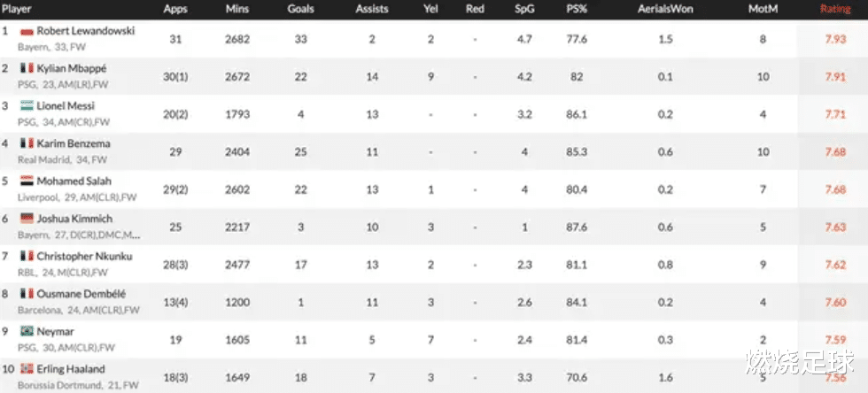Click the flag icon beside Robert Lewandowski
Viewport: 868px width, 393px height.
[27, 32]
